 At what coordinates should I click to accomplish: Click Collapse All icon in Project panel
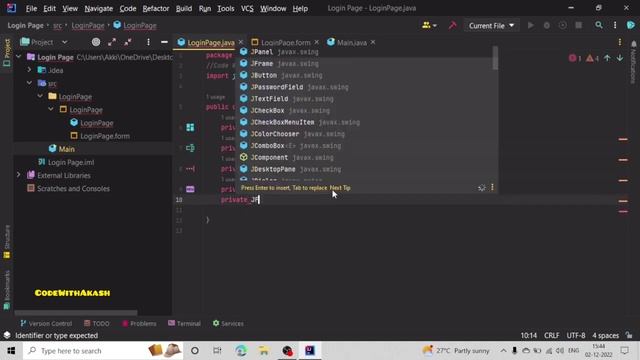point(128,42)
